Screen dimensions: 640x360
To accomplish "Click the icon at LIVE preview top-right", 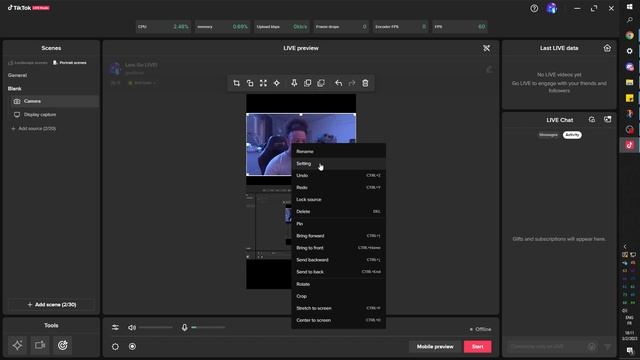I will pos(487,48).
